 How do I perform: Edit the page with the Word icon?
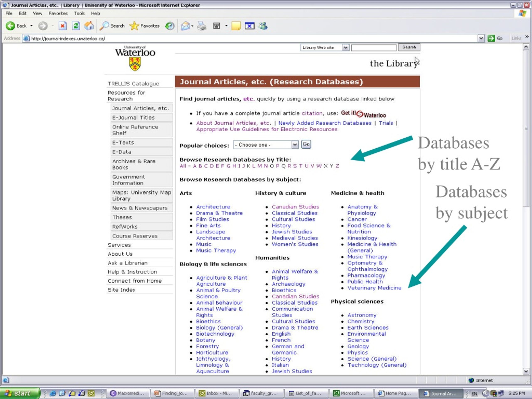point(217,26)
